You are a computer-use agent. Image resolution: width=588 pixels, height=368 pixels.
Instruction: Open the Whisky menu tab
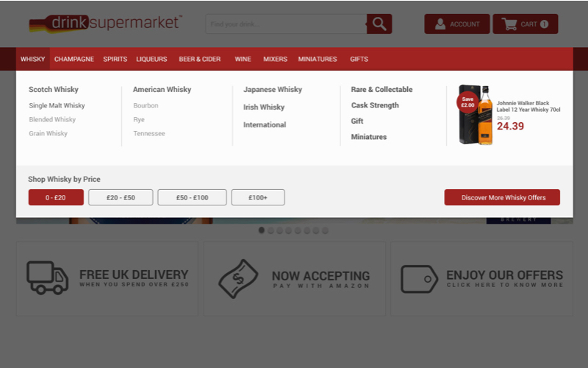pos(32,59)
